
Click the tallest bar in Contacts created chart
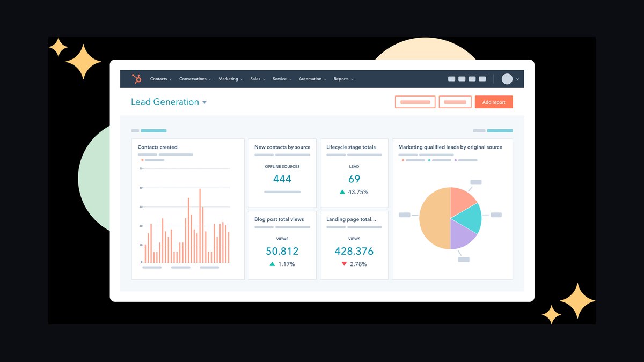(200, 226)
